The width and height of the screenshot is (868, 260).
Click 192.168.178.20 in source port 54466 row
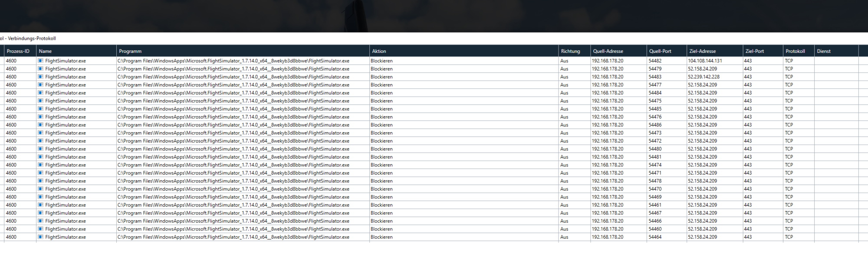pyautogui.click(x=608, y=221)
